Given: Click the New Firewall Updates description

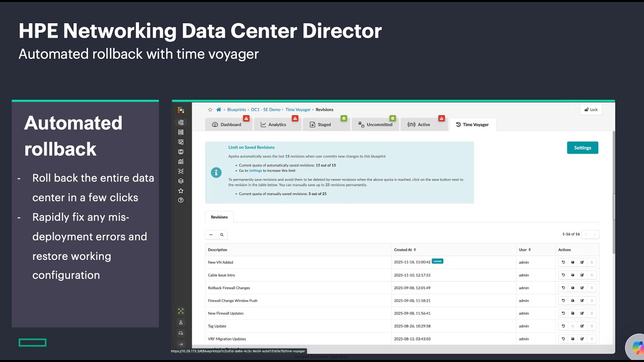Looking at the screenshot, I should (226, 314).
